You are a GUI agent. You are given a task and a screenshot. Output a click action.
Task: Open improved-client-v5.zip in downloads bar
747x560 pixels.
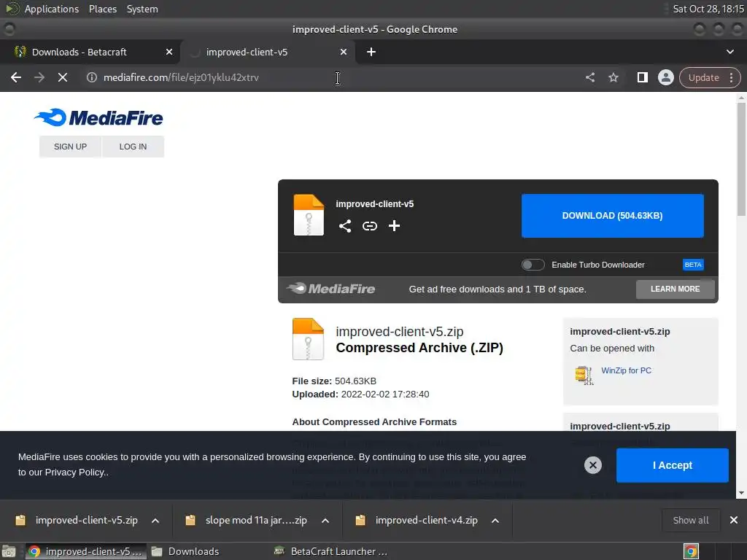tap(77, 520)
